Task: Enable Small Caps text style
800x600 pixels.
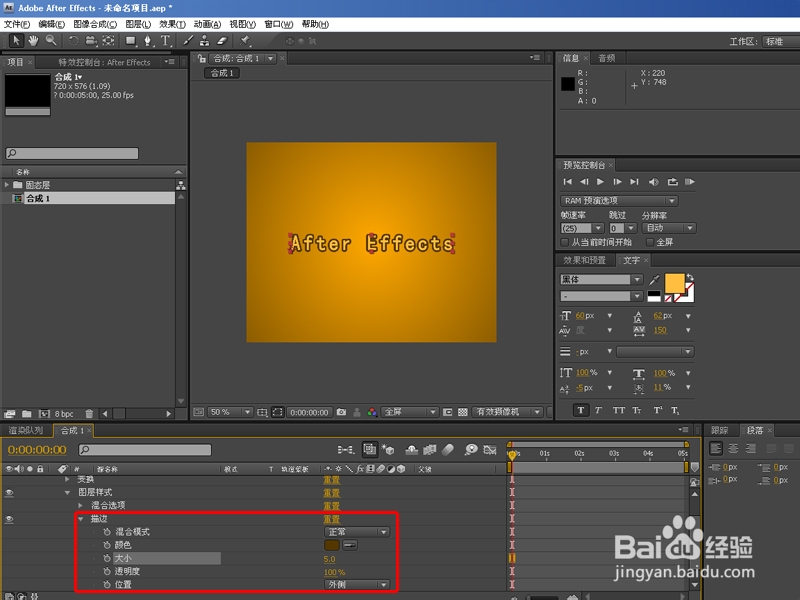Action: (x=637, y=410)
